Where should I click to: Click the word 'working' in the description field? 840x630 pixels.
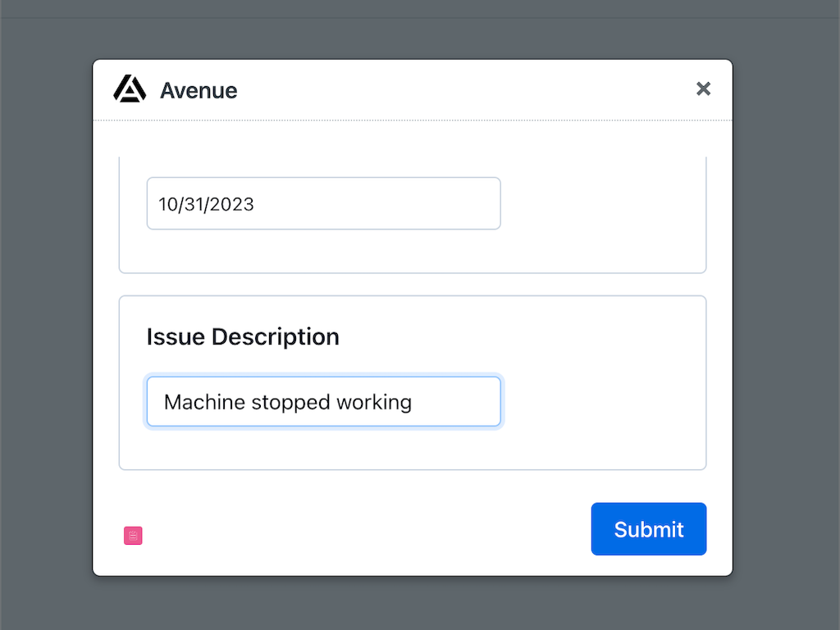373,402
